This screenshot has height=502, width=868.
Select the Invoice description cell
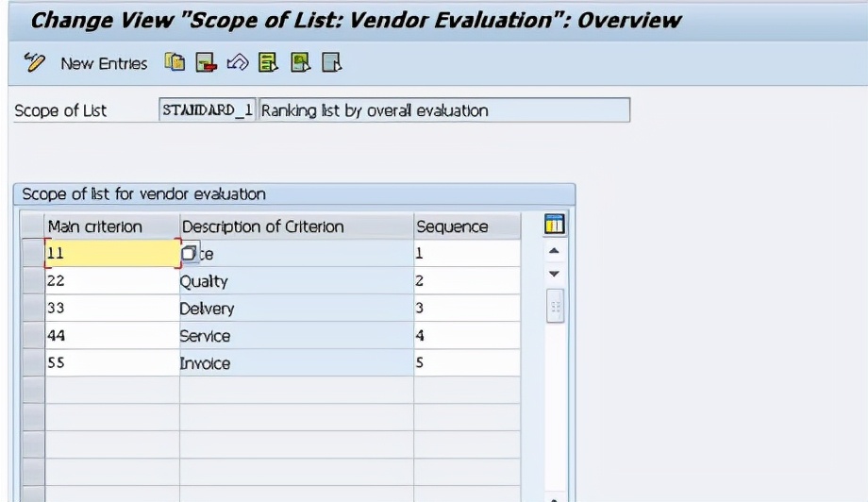tap(296, 362)
